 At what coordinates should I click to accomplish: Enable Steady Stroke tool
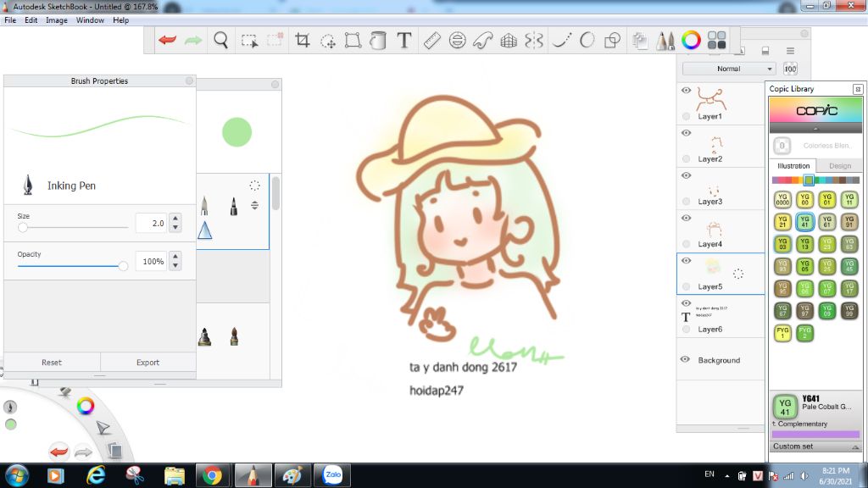[561, 41]
